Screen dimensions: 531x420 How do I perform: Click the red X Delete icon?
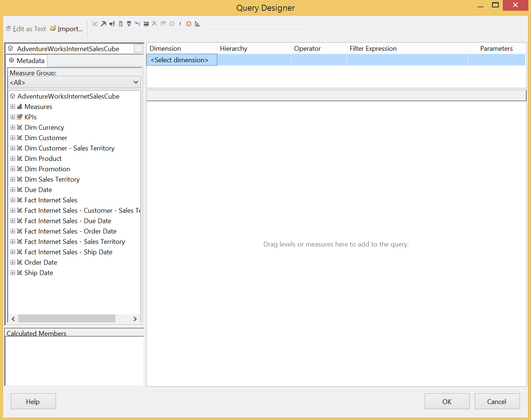click(155, 24)
